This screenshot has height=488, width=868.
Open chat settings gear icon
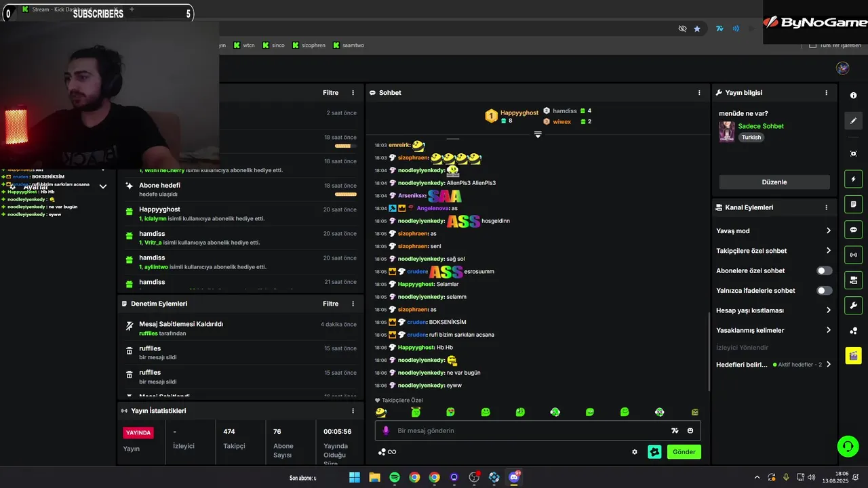coord(635,452)
